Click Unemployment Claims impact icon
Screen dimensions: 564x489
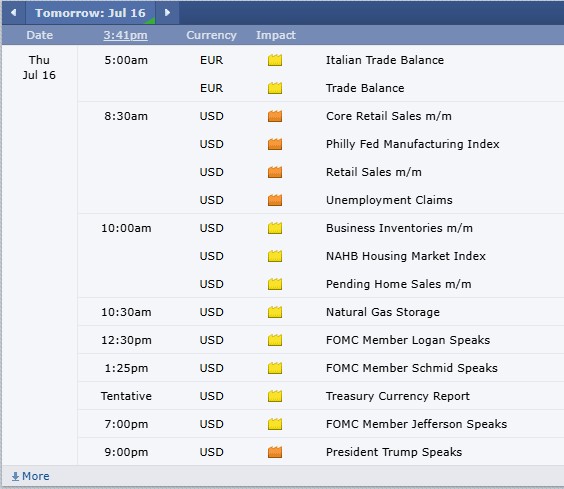(x=275, y=200)
